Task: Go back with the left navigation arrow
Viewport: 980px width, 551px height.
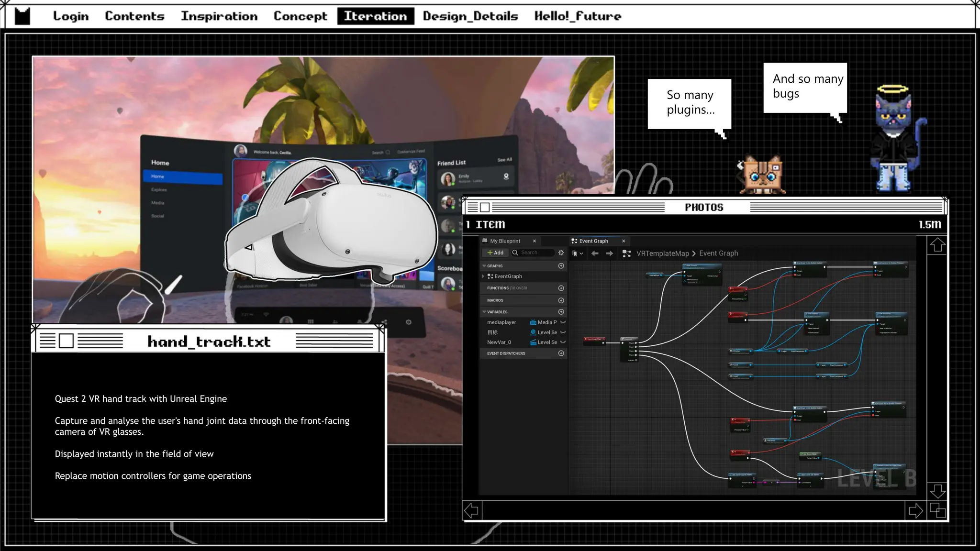Action: point(595,253)
